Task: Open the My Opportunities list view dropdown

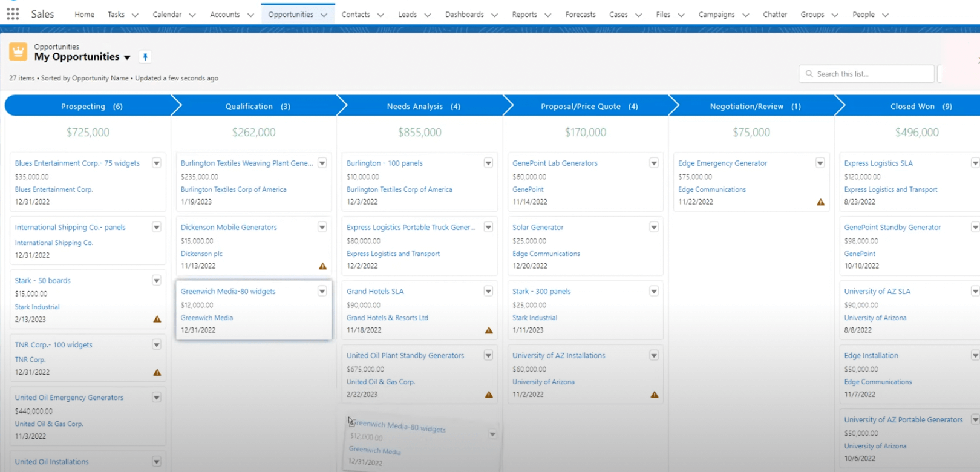Action: point(127,57)
